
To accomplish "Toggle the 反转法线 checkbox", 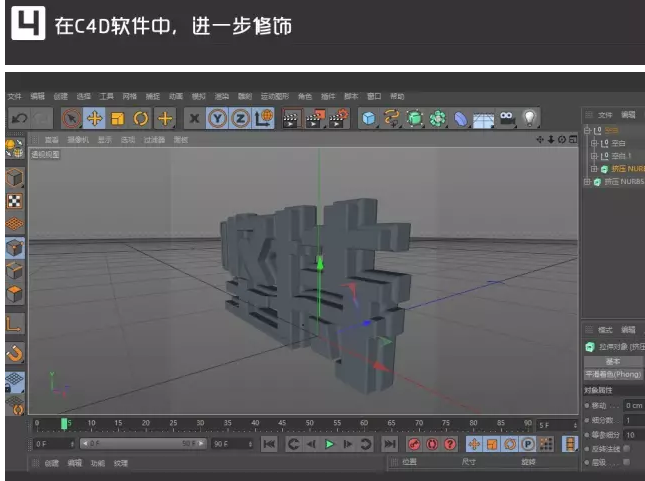I will 626,448.
